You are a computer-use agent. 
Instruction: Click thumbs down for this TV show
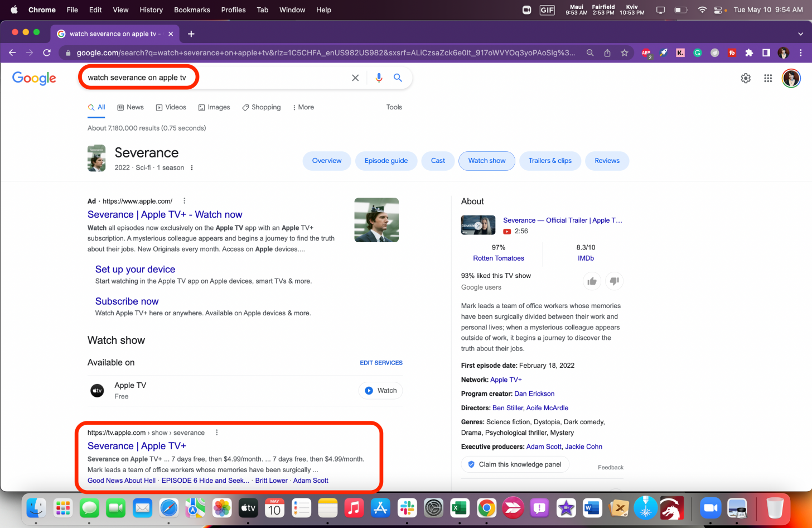click(x=614, y=281)
